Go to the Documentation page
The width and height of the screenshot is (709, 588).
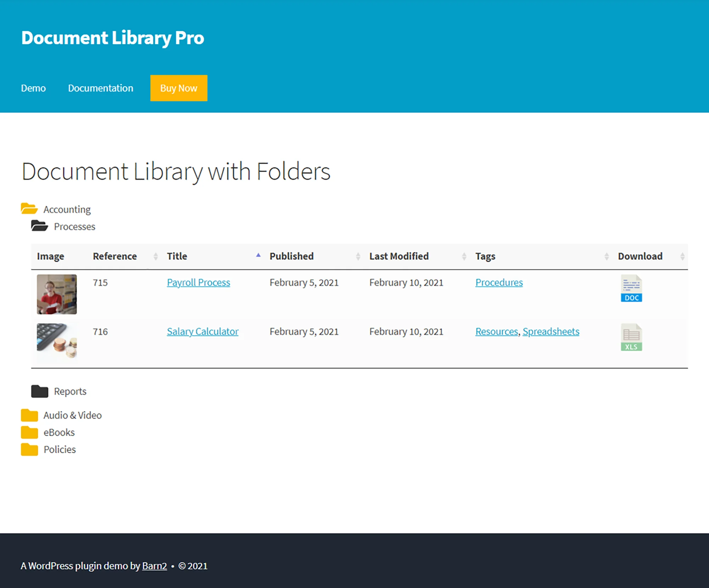(x=100, y=88)
